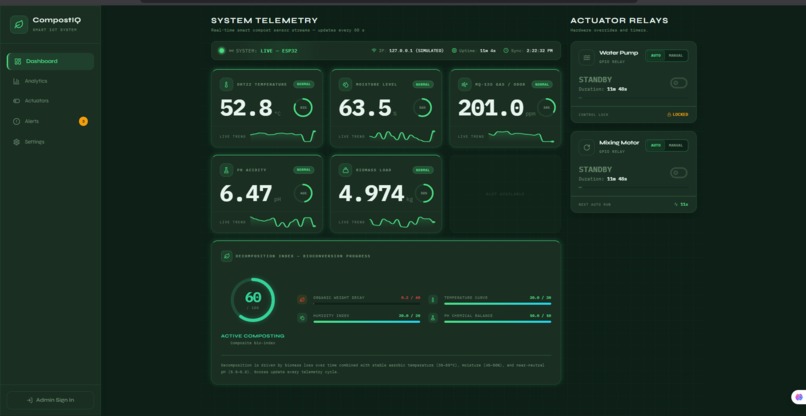This screenshot has height=416, width=806.
Task: Click the thermometer icon on the temperature card
Action: pos(226,84)
